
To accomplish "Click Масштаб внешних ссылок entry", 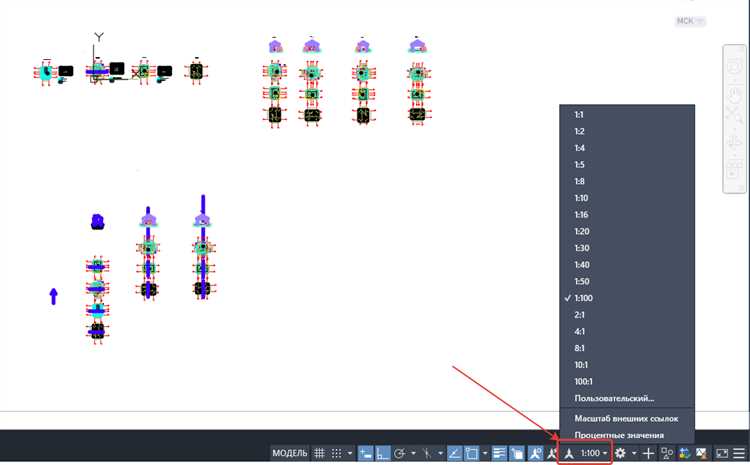I will (x=627, y=419).
